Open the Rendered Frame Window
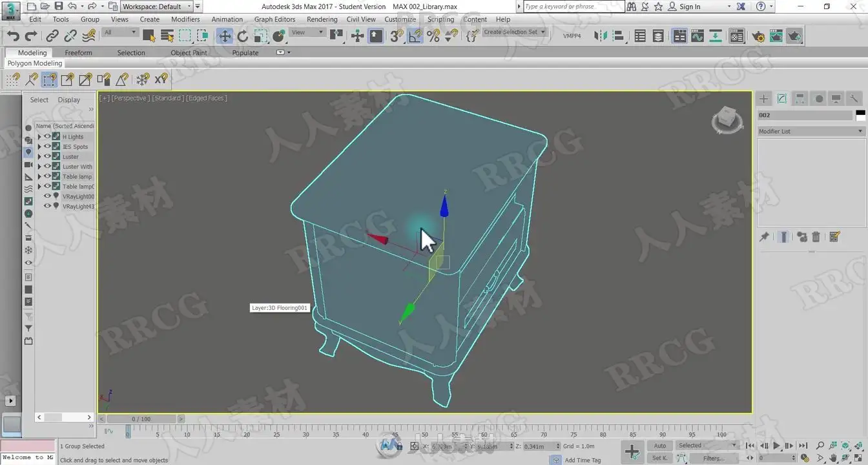The height and width of the screenshot is (465, 868). pyautogui.click(x=776, y=36)
